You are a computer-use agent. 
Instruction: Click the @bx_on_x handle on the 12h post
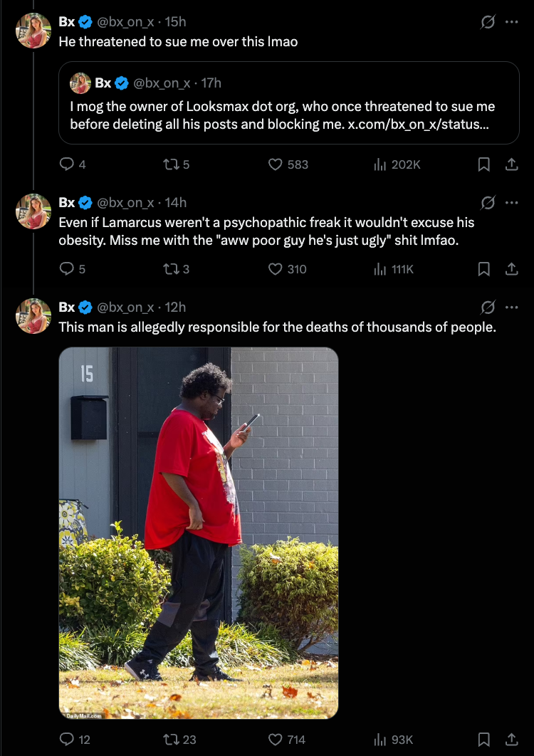pyautogui.click(x=125, y=307)
